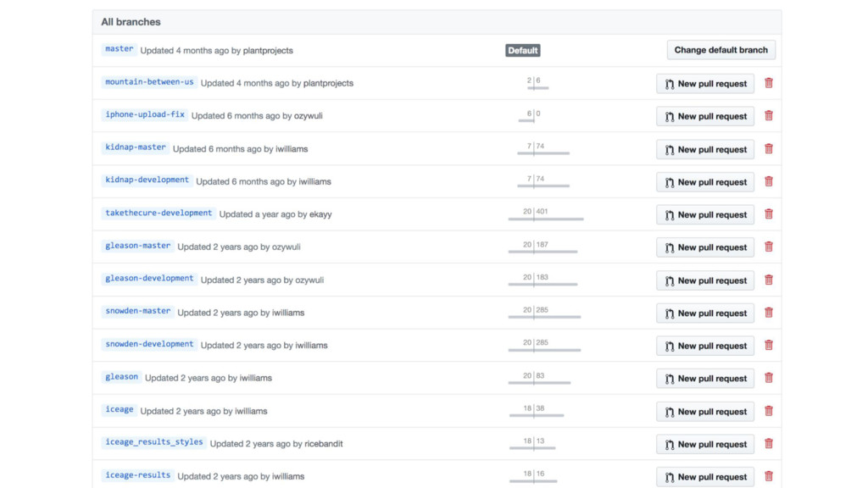Create new pull request for iphone-upload-fix
Image resolution: width=868 pixels, height=488 pixels.
click(x=705, y=116)
